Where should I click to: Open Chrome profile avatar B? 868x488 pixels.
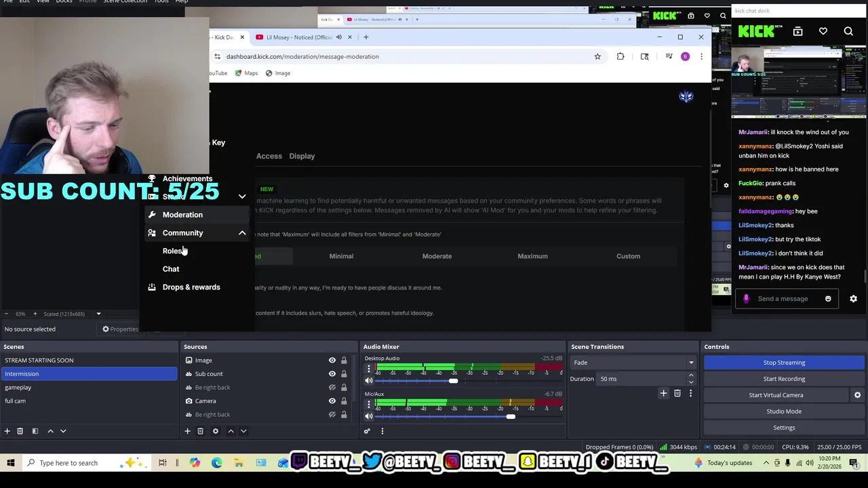coord(685,57)
